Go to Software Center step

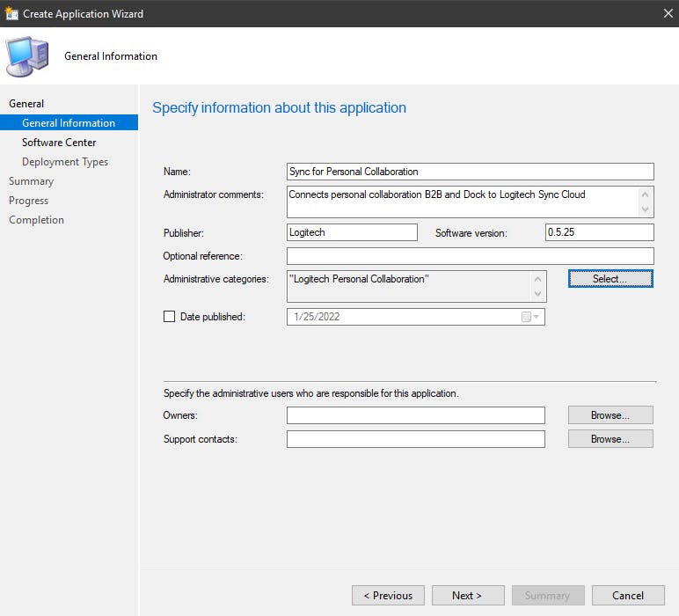59,143
